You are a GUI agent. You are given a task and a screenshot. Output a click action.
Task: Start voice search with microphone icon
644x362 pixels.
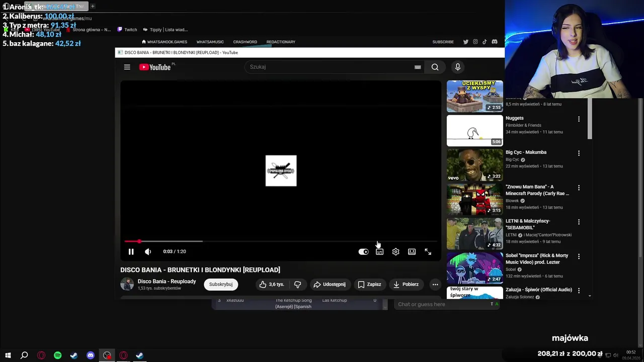457,67
